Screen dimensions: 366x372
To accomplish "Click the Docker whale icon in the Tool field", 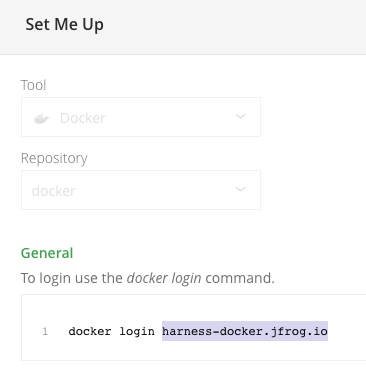I will (x=42, y=118).
